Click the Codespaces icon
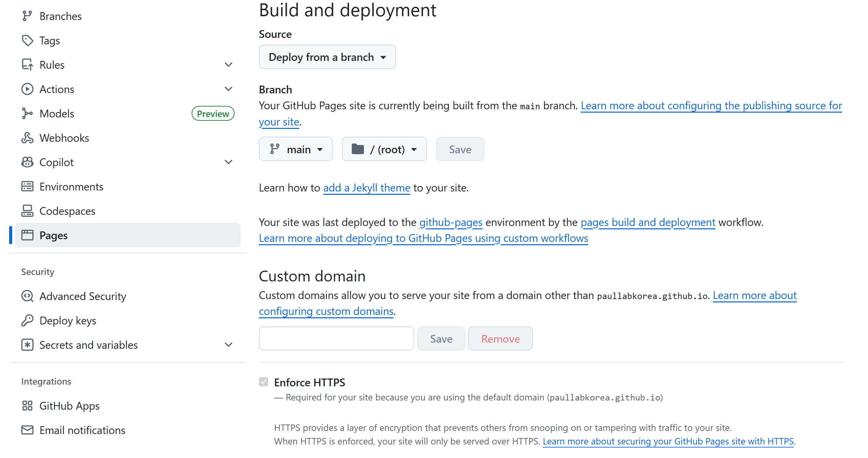The height and width of the screenshot is (458, 868). point(27,211)
